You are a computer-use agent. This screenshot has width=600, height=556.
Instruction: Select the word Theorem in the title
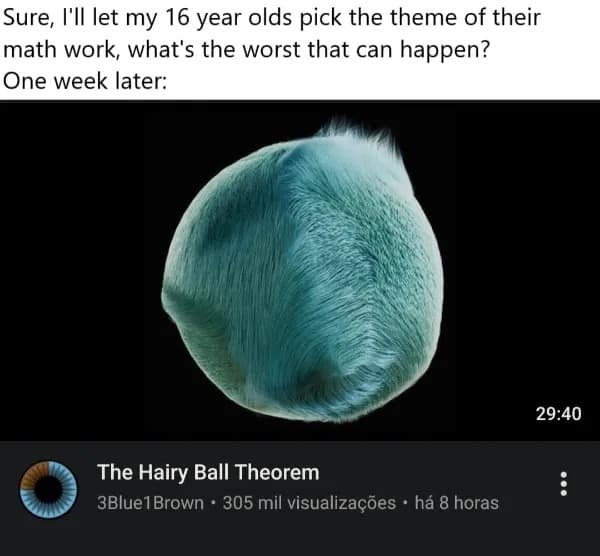[x=277, y=472]
